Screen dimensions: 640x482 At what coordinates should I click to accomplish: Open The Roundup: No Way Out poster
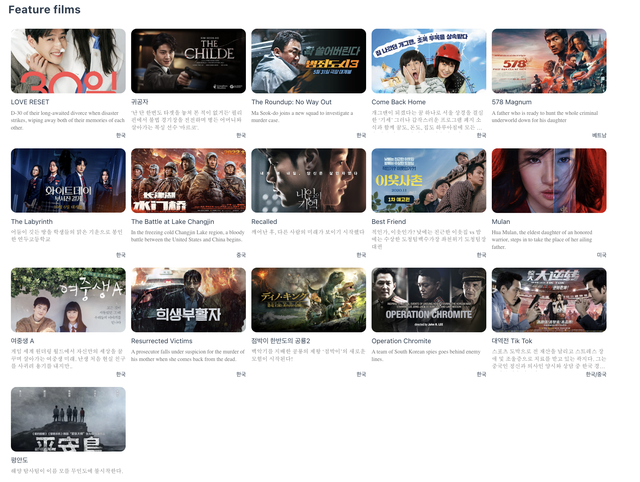pyautogui.click(x=309, y=61)
